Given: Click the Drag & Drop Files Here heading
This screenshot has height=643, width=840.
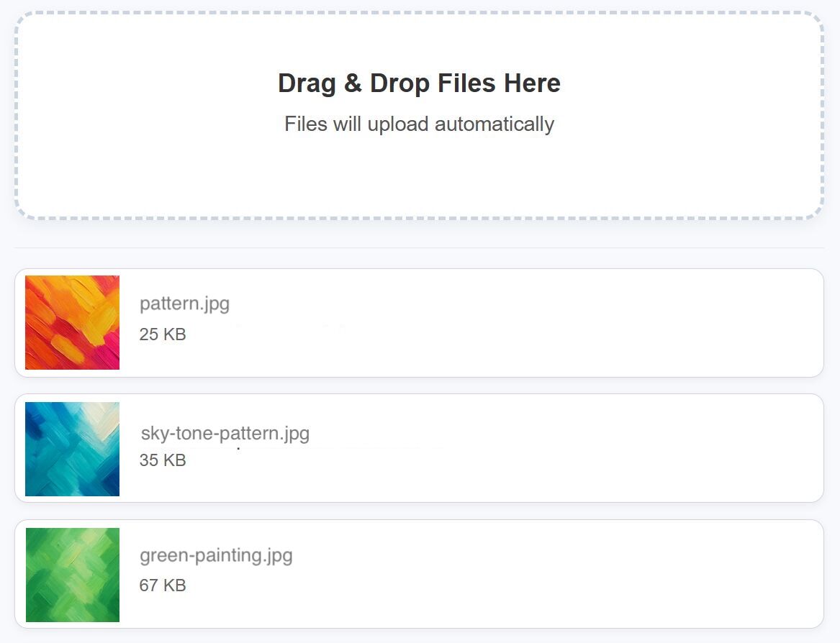Looking at the screenshot, I should (419, 83).
